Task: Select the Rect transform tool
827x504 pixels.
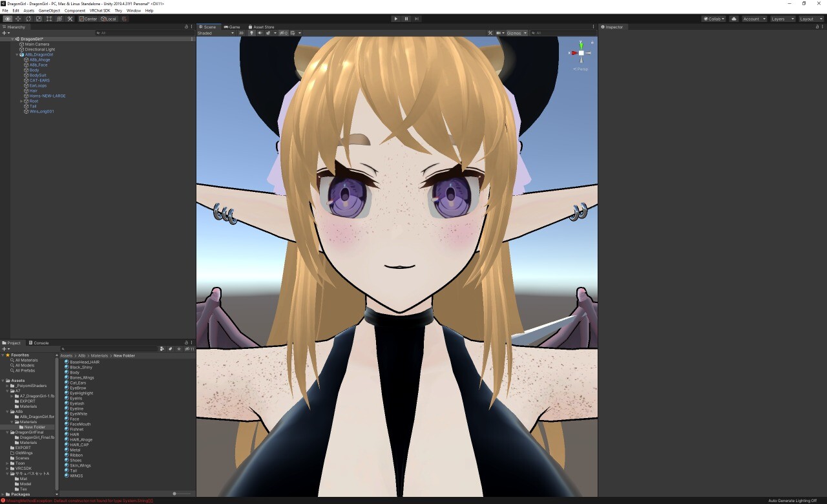Action: 49,19
